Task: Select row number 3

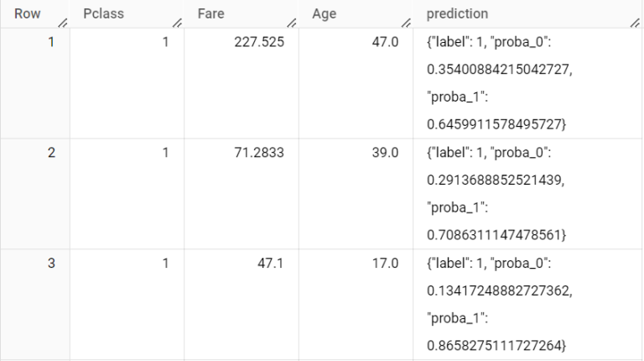Action: [x=50, y=263]
